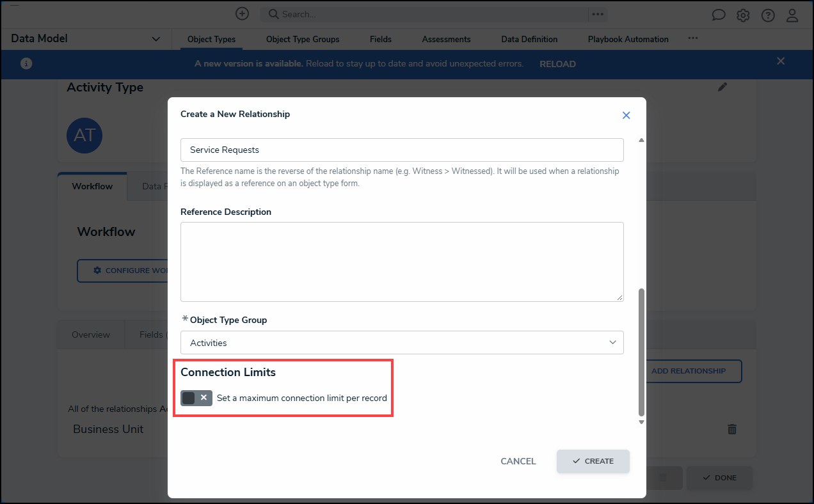Delete the Business Unit relationship with trash icon
The height and width of the screenshot is (504, 814).
(732, 429)
